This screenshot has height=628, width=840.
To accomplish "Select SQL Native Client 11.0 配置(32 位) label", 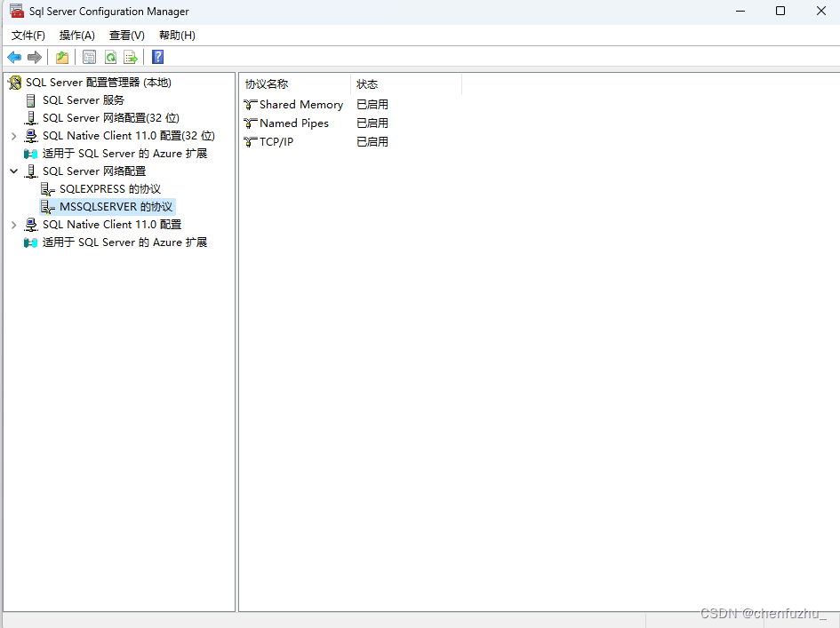I will 129,135.
